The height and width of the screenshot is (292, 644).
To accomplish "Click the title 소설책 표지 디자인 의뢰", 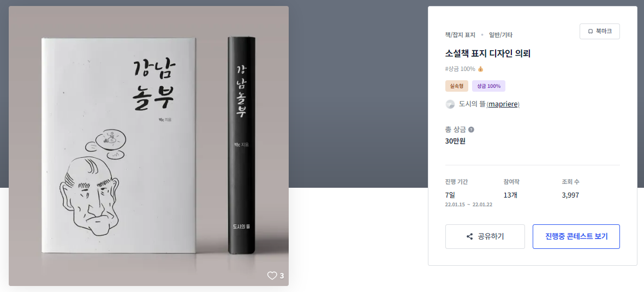I will click(x=487, y=53).
